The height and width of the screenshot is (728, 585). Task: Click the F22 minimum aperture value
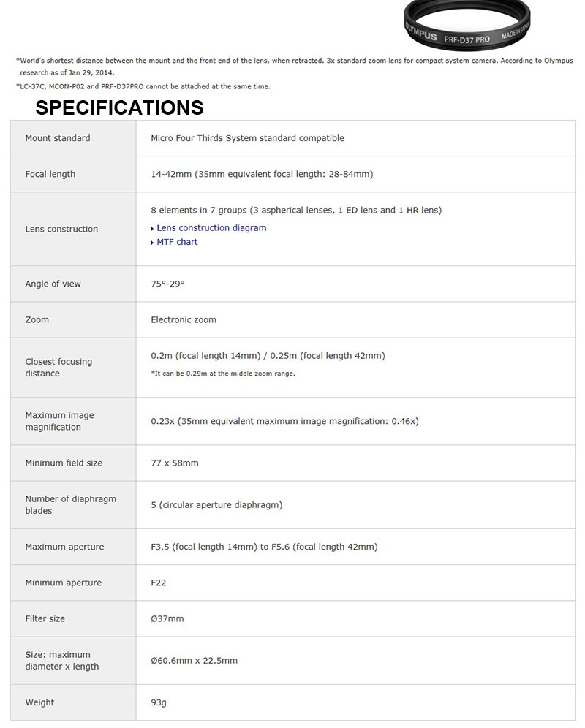click(x=158, y=583)
